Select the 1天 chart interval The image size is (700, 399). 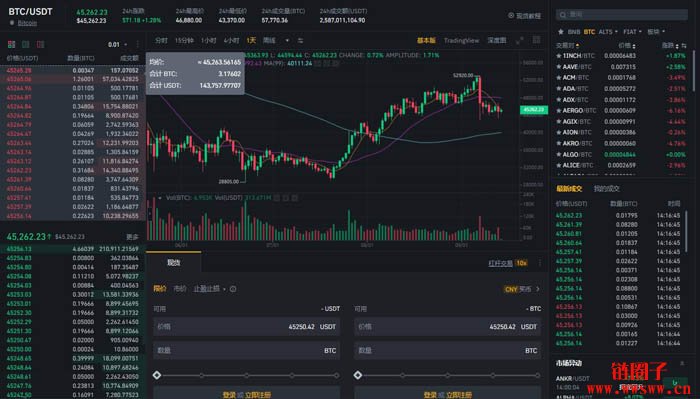click(251, 41)
